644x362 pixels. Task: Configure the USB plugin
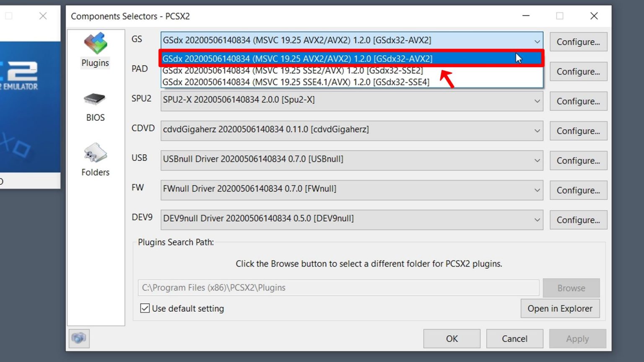(x=578, y=160)
